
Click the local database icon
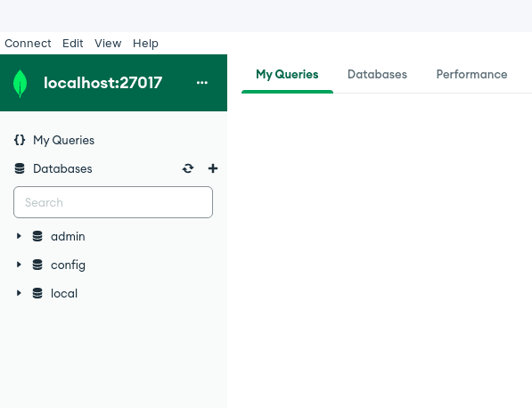click(x=37, y=293)
